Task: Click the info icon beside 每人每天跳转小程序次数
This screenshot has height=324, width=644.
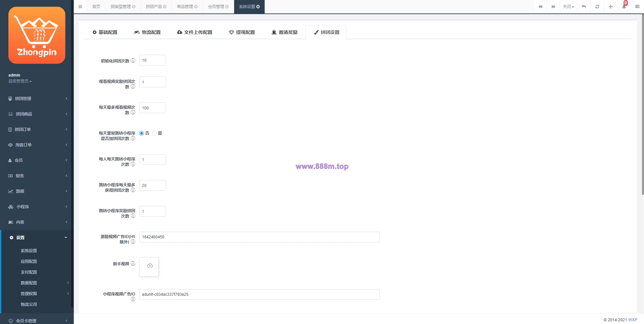Action: point(133,164)
